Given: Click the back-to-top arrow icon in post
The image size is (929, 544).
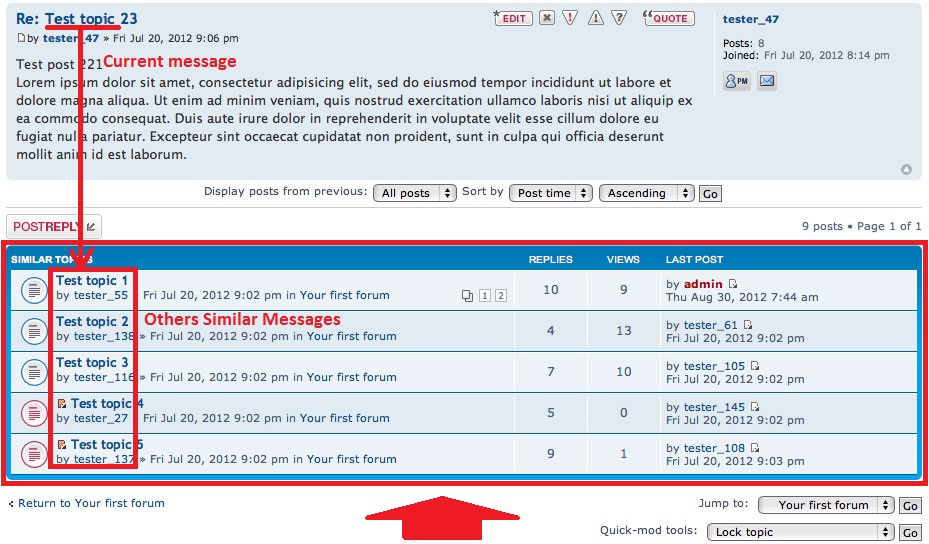Looking at the screenshot, I should (906, 169).
